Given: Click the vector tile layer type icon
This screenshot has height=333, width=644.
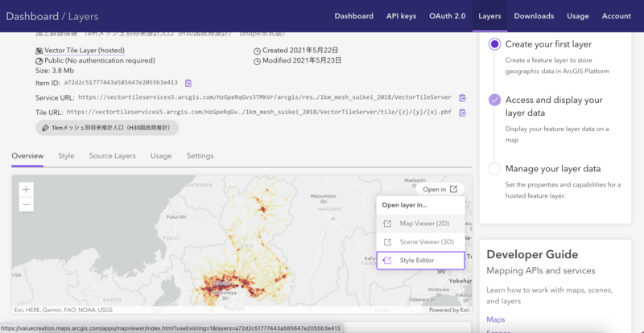Looking at the screenshot, I should (x=39, y=51).
